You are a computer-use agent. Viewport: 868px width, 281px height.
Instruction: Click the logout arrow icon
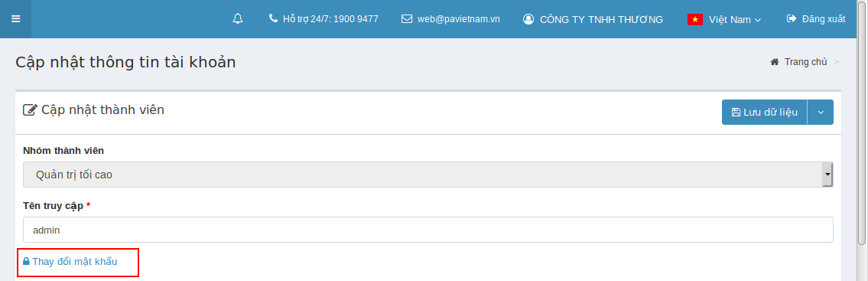tap(791, 18)
